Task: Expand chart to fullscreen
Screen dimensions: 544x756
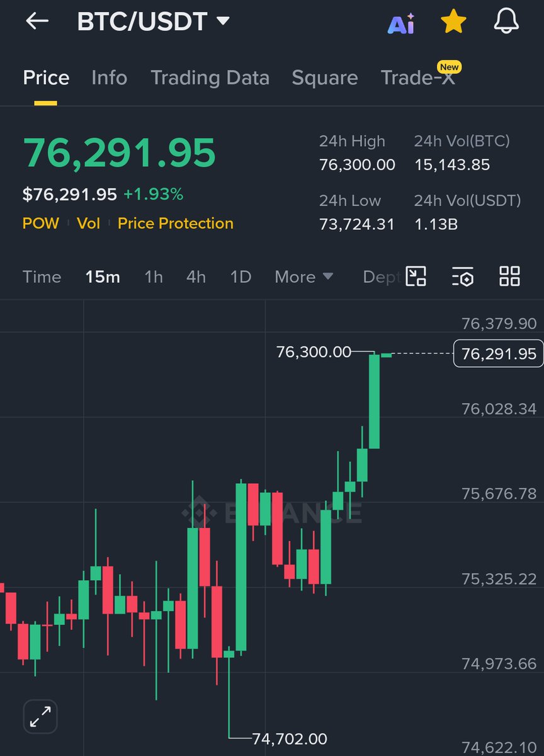Action: [x=40, y=716]
